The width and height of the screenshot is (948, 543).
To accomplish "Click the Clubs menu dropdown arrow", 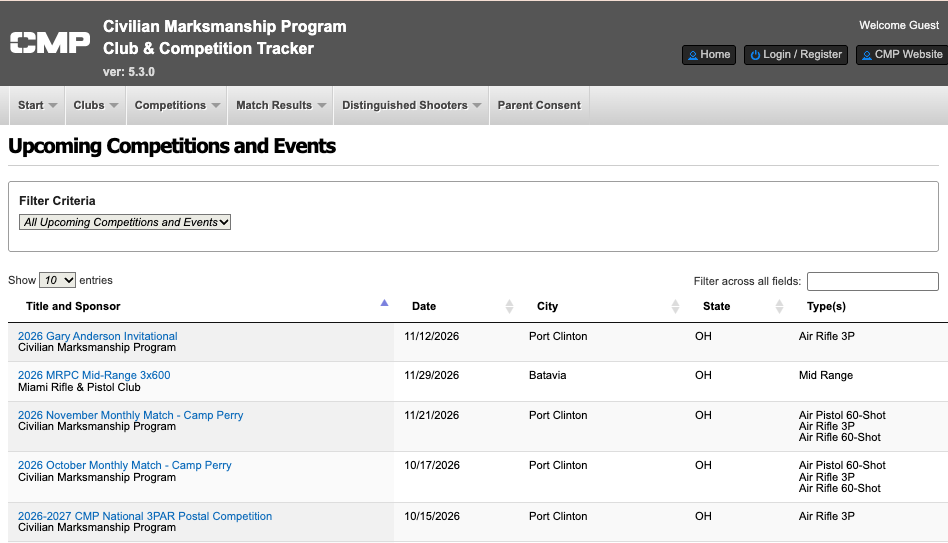I will click(x=114, y=105).
